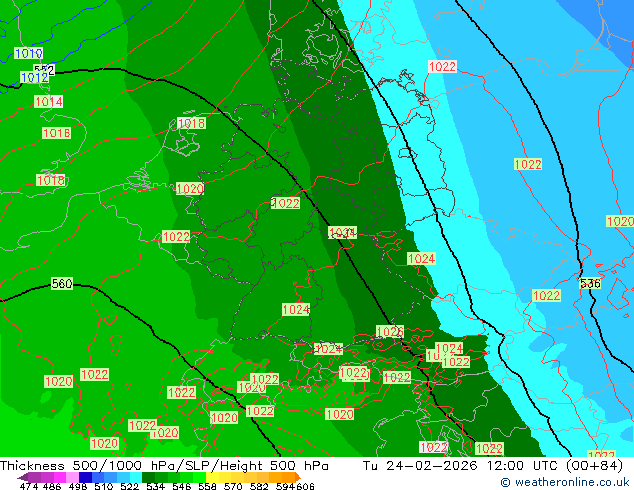634x490 pixels.
Task: Pick the darkest green legend swatch above 534
Action: (x=148, y=477)
